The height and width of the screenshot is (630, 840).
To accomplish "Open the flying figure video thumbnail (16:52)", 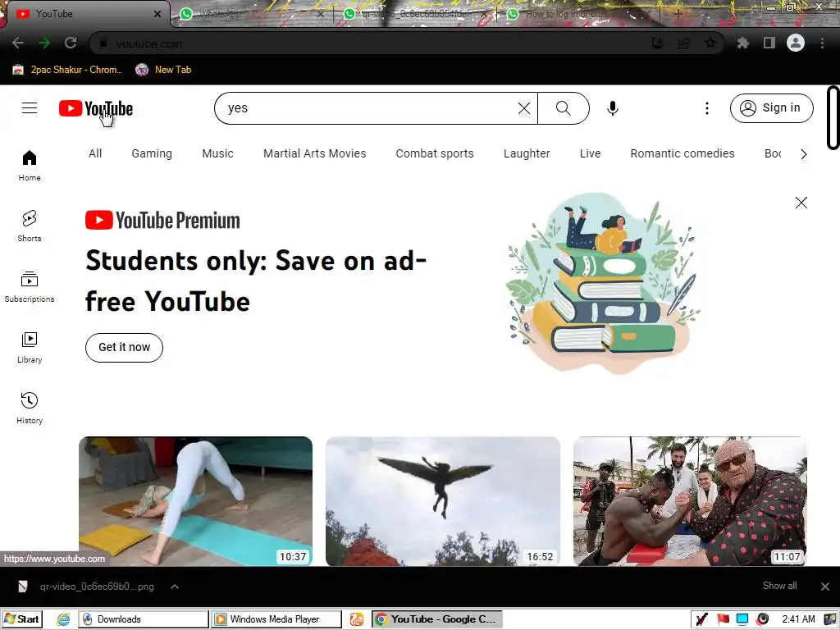I will coord(443,501).
